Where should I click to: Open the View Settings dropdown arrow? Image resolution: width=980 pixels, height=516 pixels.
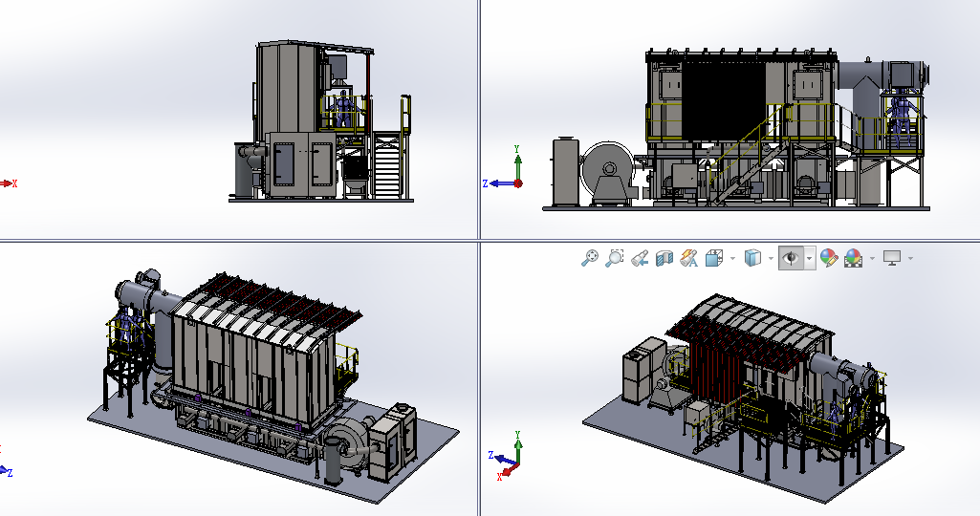pos(910,258)
